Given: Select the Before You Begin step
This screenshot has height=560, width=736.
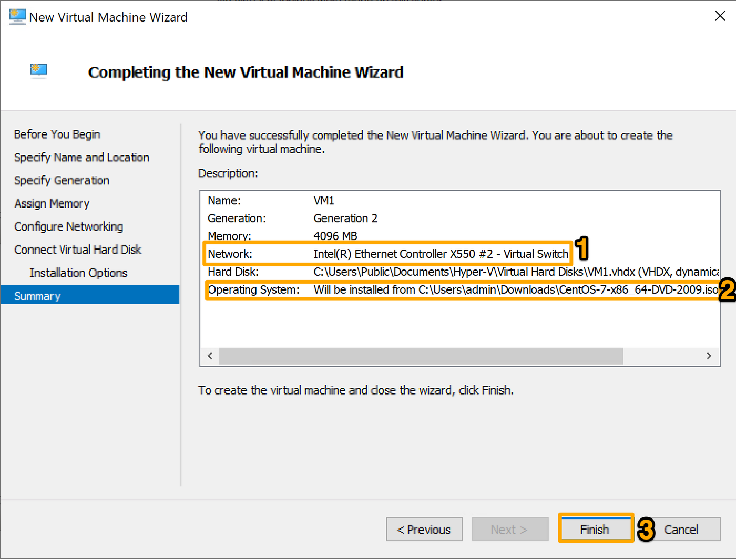Looking at the screenshot, I should (x=57, y=134).
